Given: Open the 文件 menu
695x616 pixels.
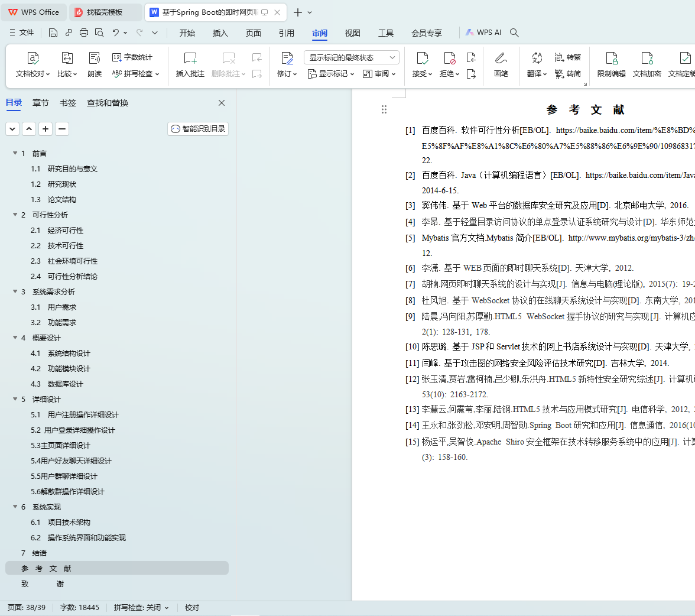Looking at the screenshot, I should pyautogui.click(x=22, y=33).
